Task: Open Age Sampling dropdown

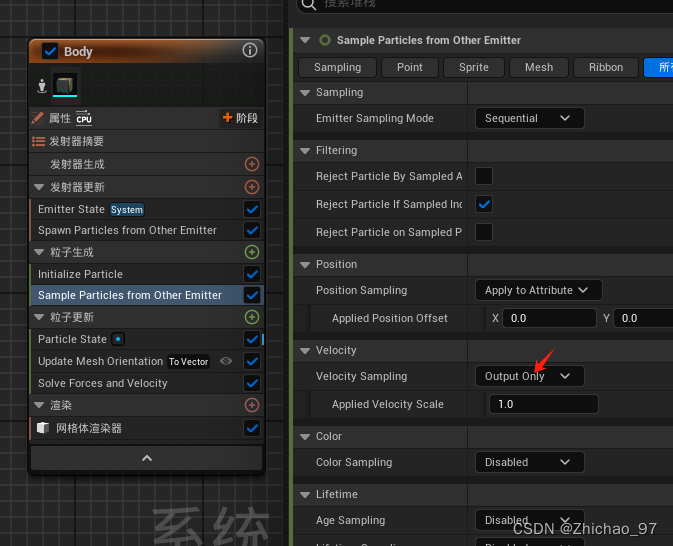Action: coord(529,520)
